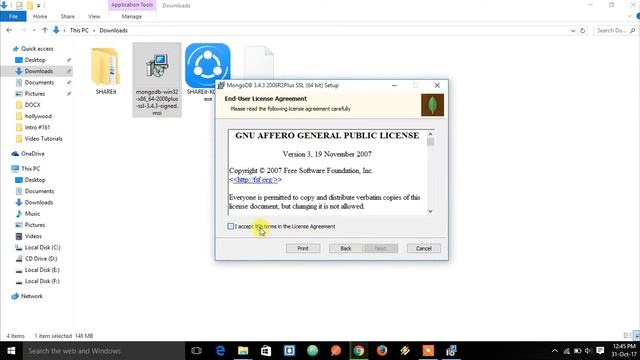Screen dimensions: 640x360
Task: Click Downloads in the address breadcrumb
Action: [x=113, y=30]
